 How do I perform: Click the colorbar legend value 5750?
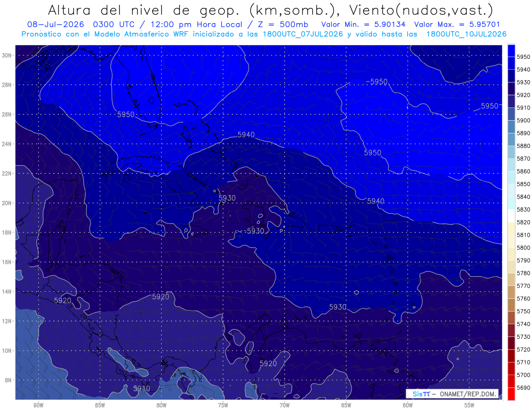click(524, 311)
